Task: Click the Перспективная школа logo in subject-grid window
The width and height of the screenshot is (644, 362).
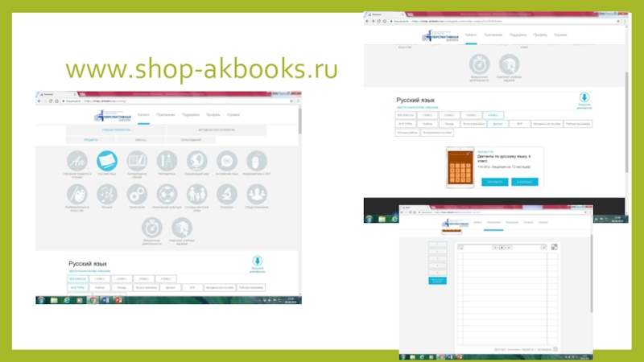Action: coord(113,116)
